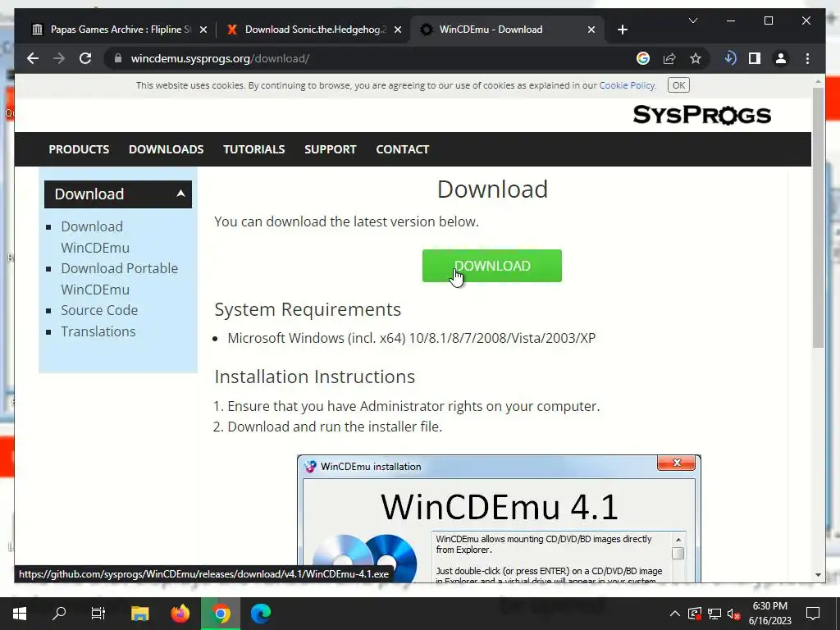Click the scrollbar up arrow
Image resolution: width=840 pixels, height=630 pixels.
coord(818,81)
